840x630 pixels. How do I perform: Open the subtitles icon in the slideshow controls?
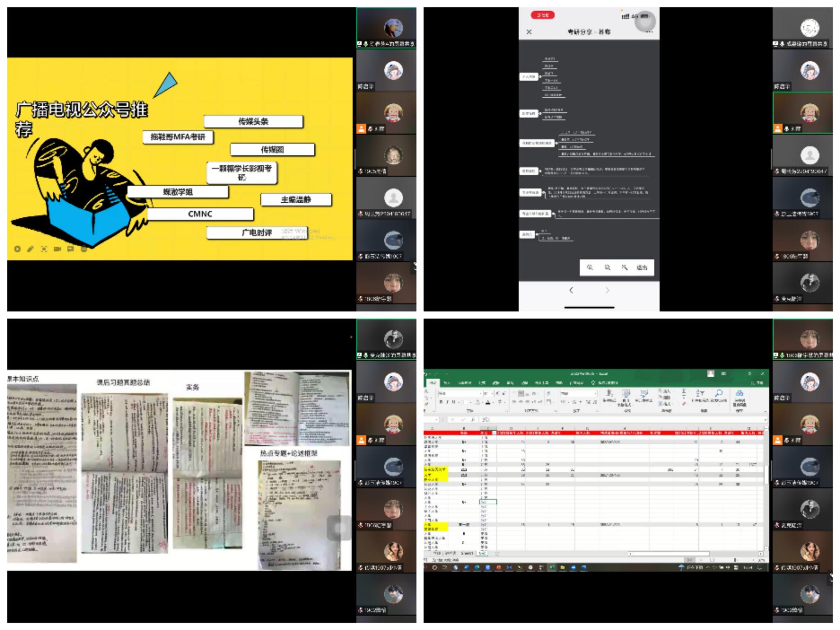tap(71, 249)
